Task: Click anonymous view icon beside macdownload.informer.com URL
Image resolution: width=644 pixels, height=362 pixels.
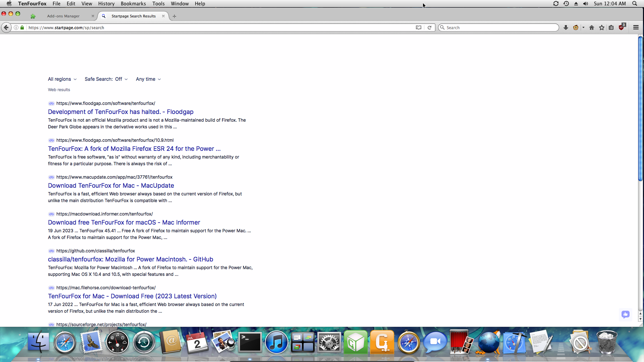Action: (51, 214)
